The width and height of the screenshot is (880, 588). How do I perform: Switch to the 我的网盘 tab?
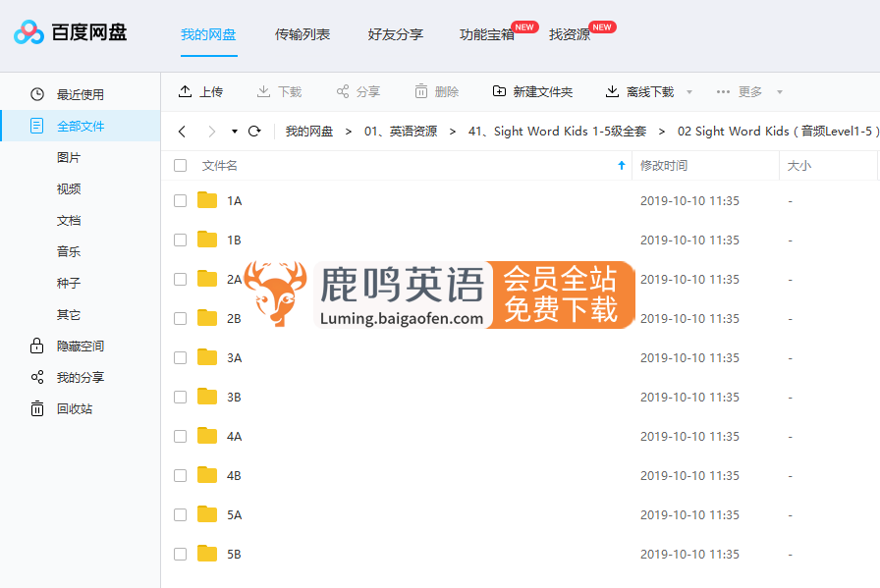[208, 34]
